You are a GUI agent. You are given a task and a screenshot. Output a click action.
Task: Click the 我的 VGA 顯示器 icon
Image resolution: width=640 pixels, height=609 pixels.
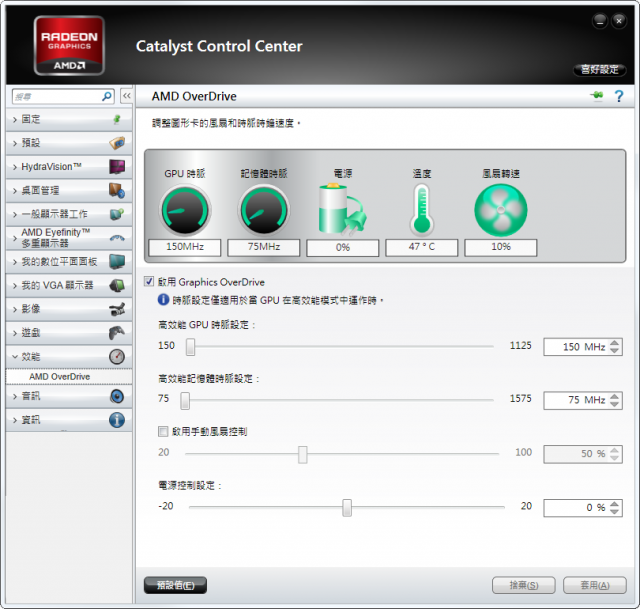(x=117, y=285)
